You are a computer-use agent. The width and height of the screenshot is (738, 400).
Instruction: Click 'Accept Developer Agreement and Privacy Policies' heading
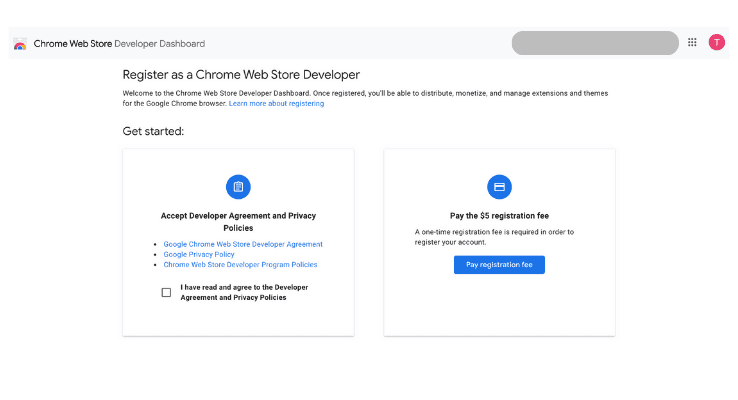[x=238, y=221]
